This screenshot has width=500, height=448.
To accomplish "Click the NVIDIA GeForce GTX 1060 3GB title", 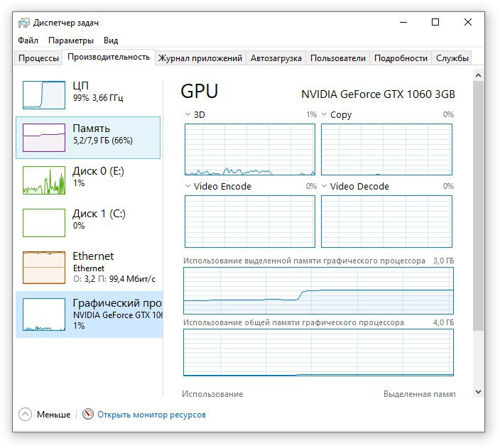I will pyautogui.click(x=378, y=94).
